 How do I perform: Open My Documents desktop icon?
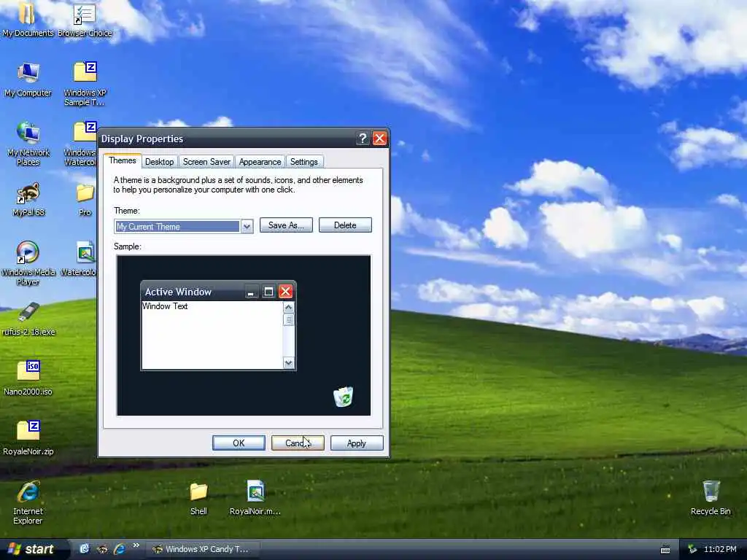pyautogui.click(x=27, y=19)
